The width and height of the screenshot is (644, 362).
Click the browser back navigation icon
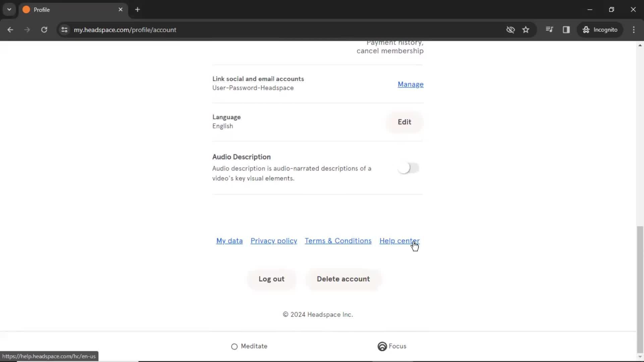[10, 29]
